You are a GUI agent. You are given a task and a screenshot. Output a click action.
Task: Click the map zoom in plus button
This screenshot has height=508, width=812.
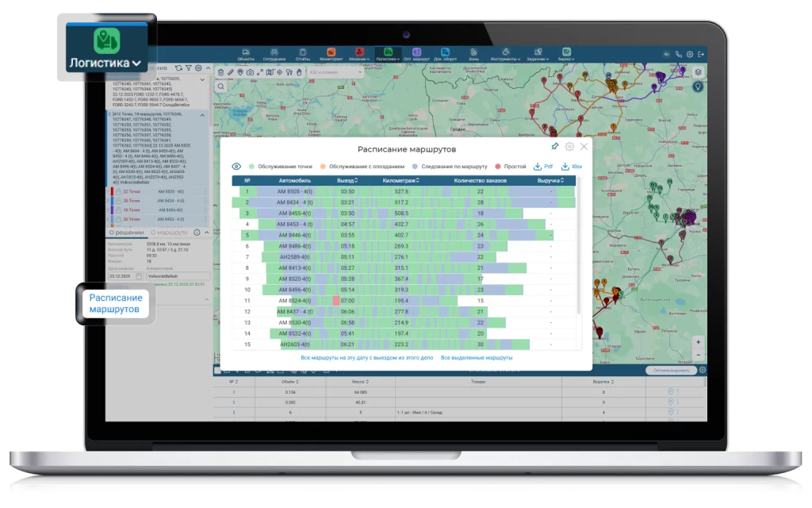(x=698, y=342)
